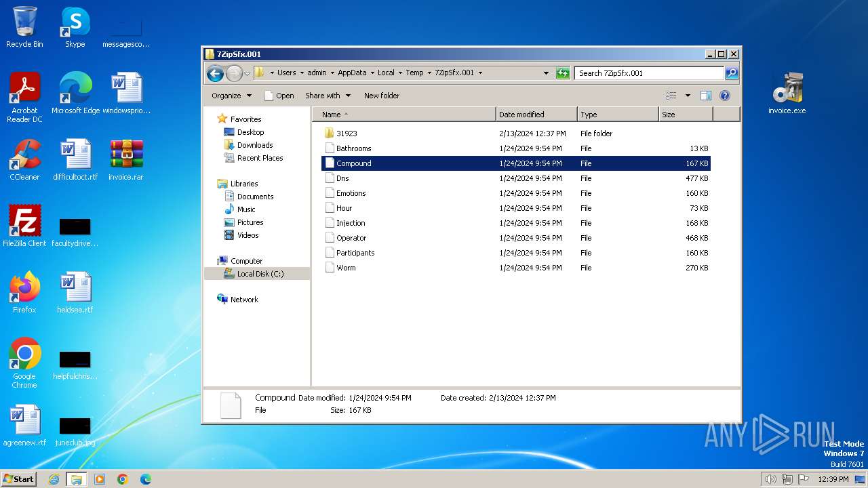The image size is (868, 488).
Task: Click the Back navigation arrow in Explorer
Action: pyautogui.click(x=215, y=73)
